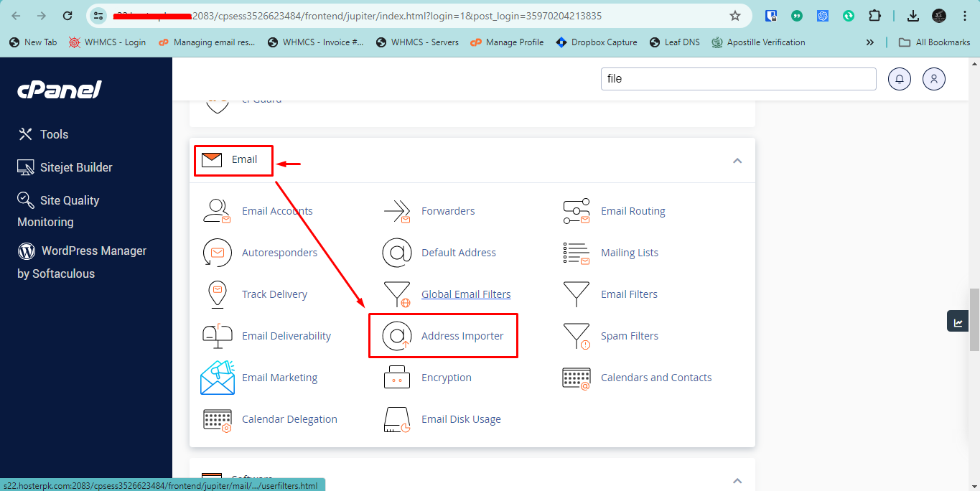The image size is (980, 491).
Task: Open the Email Accounts icon
Action: tap(217, 211)
